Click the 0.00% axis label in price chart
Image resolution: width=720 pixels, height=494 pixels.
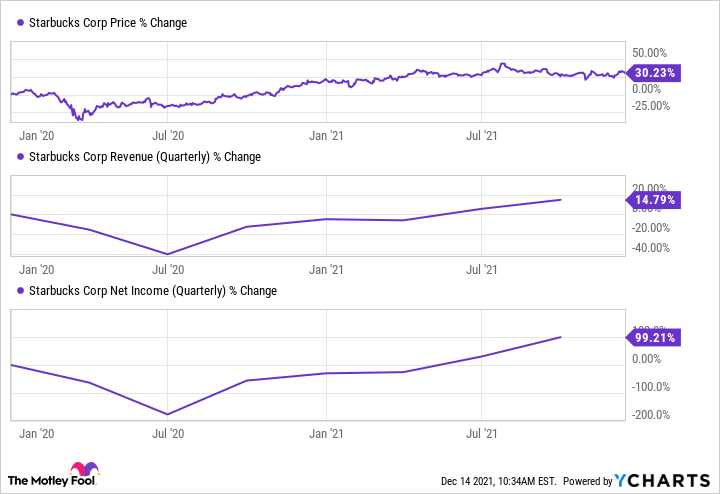click(x=646, y=89)
